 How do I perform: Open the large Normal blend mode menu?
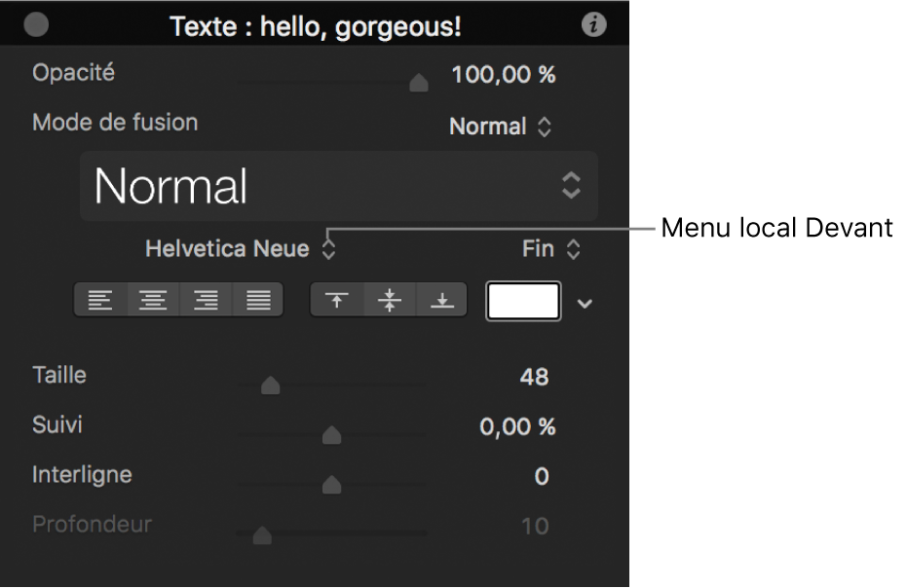[336, 186]
